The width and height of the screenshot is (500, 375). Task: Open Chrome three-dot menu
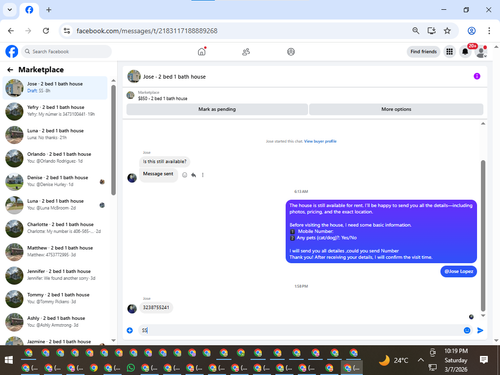coord(489,31)
